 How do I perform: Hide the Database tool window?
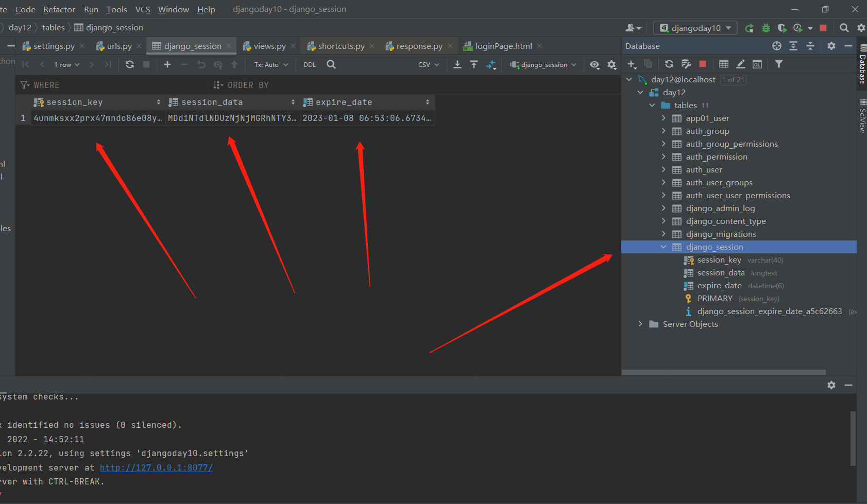848,46
